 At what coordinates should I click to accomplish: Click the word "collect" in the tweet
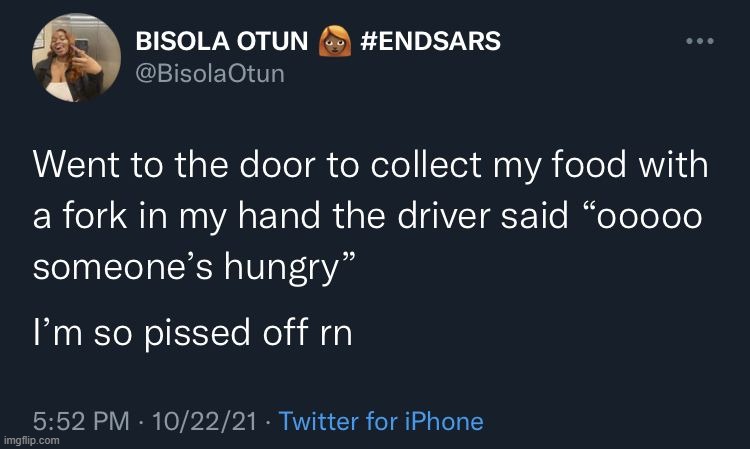[x=447, y=166]
